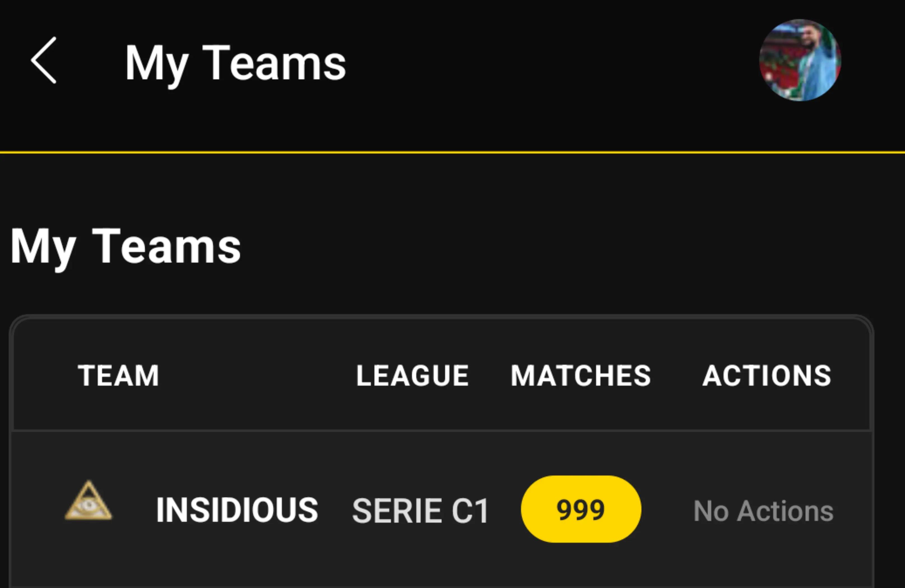Click the blank top bar area left of avatar
This screenshot has width=905, height=588.
pyautogui.click(x=551, y=61)
